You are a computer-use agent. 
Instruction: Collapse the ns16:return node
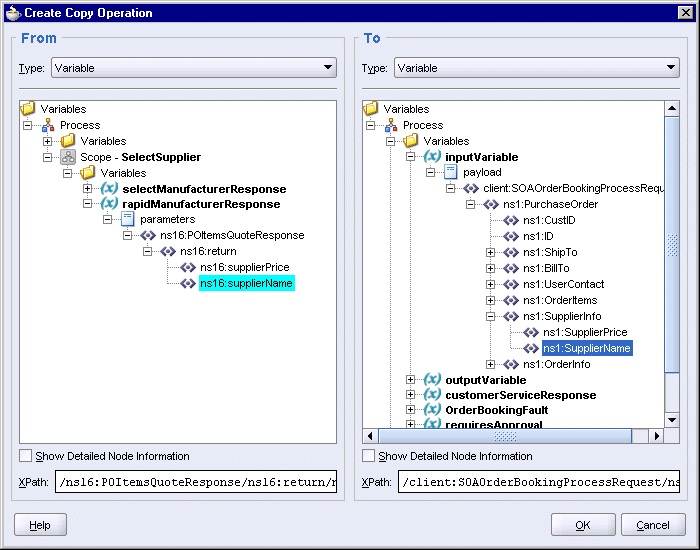(147, 252)
